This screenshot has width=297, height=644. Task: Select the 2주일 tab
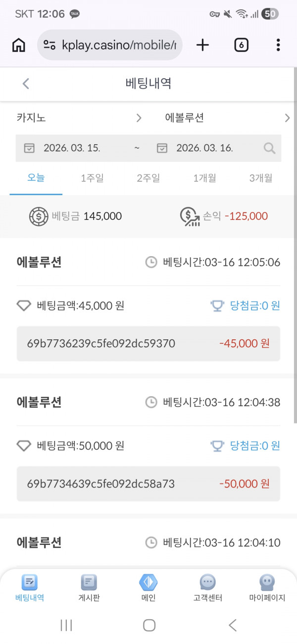click(x=147, y=179)
